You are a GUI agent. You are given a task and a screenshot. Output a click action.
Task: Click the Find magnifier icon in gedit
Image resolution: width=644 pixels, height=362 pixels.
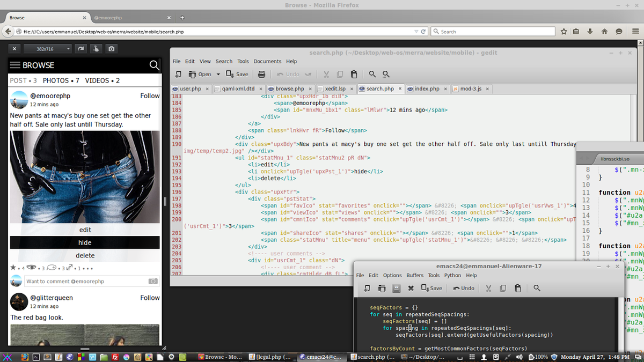(372, 74)
